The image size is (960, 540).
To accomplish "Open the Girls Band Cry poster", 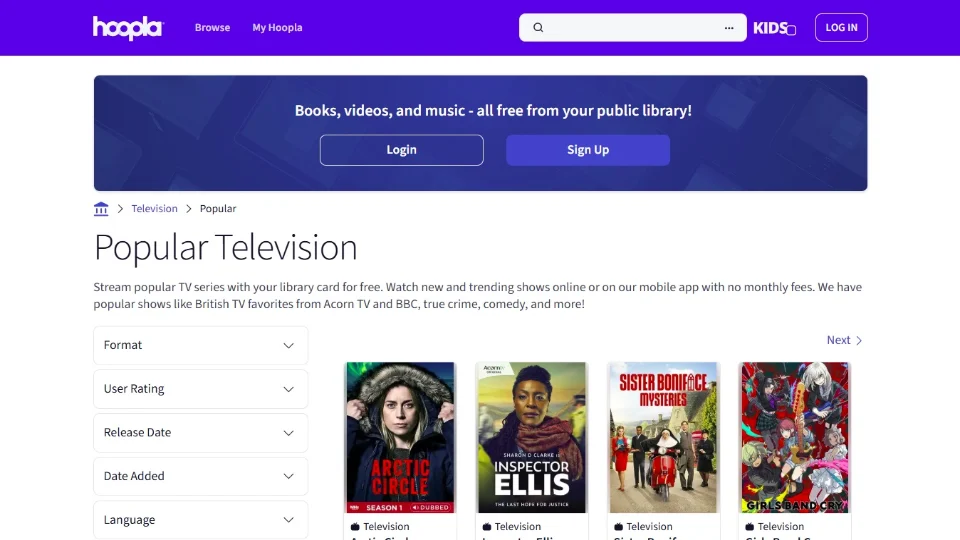I will click(x=794, y=437).
